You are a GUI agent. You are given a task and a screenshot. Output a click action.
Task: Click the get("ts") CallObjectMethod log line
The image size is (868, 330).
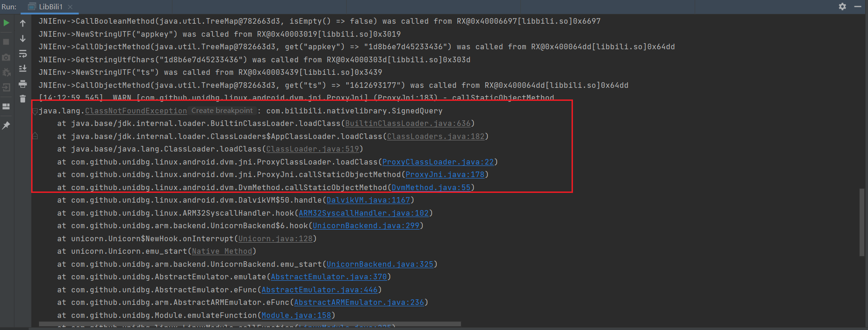pos(333,85)
